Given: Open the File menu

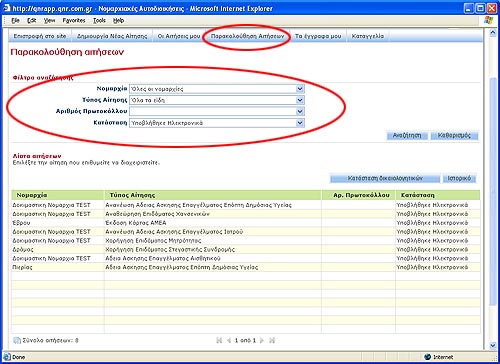Looking at the screenshot, I should coord(15,21).
